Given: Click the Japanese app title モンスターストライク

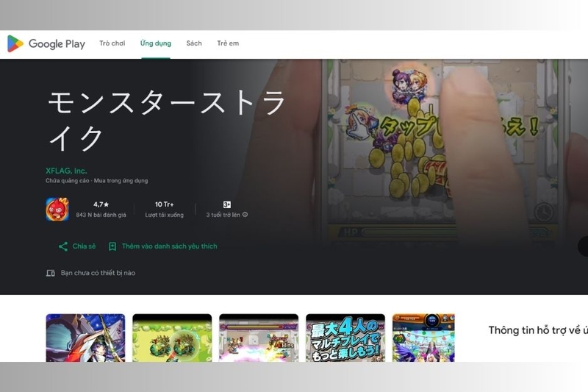Looking at the screenshot, I should (167, 121).
